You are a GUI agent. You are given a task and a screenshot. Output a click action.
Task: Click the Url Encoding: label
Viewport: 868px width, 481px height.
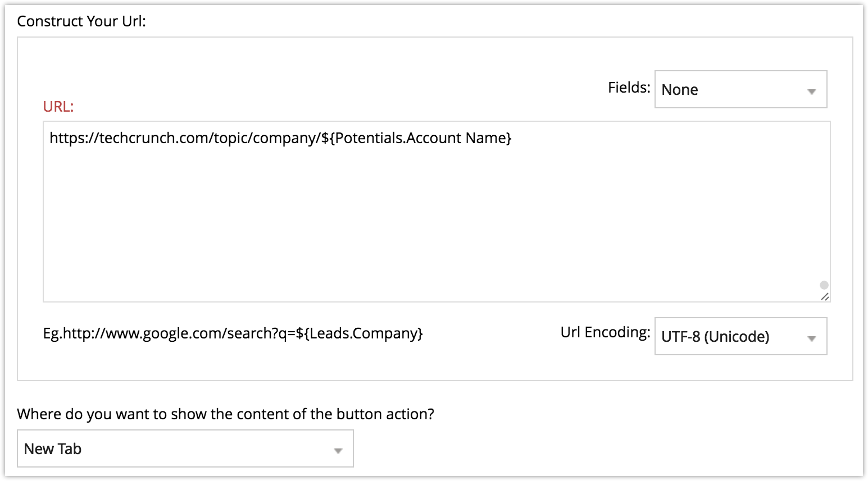[605, 332]
